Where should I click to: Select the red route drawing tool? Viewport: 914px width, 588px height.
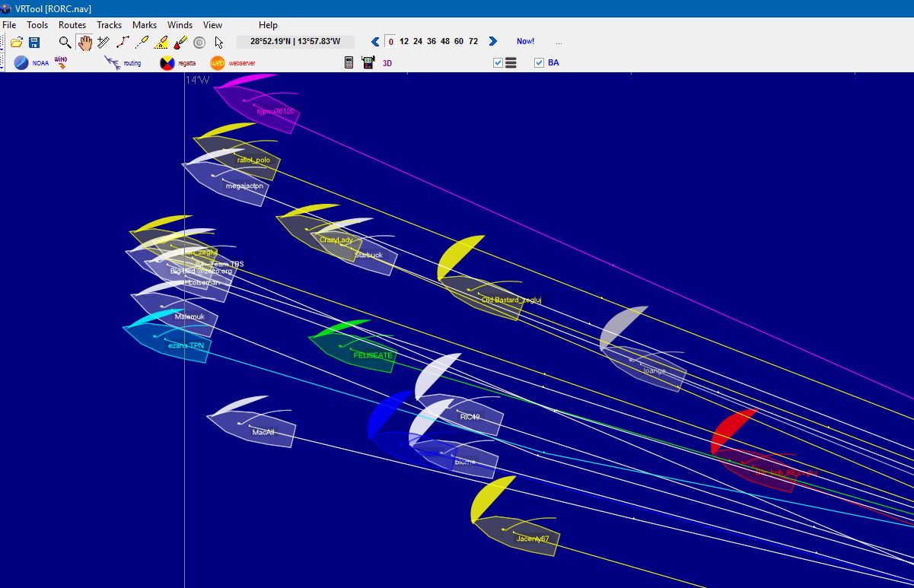click(123, 43)
